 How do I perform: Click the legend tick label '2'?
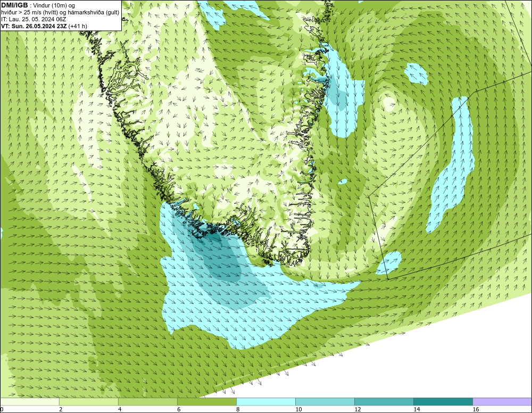tap(61, 410)
